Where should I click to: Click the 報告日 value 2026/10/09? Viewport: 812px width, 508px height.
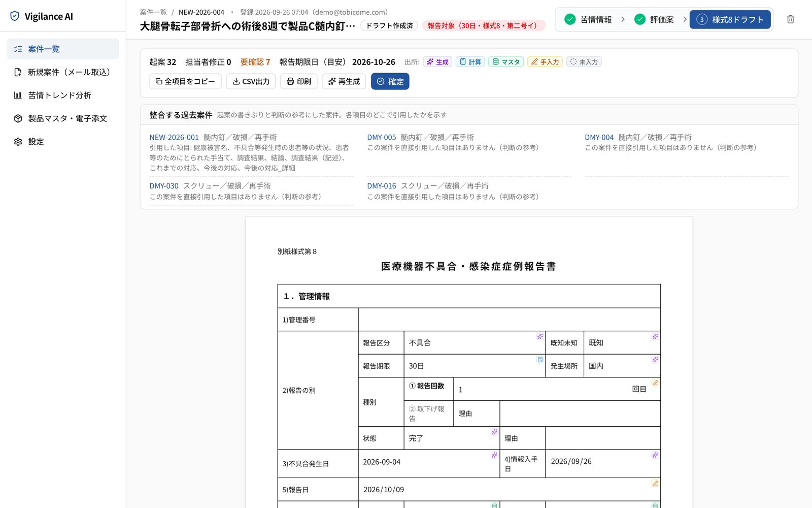(x=384, y=490)
